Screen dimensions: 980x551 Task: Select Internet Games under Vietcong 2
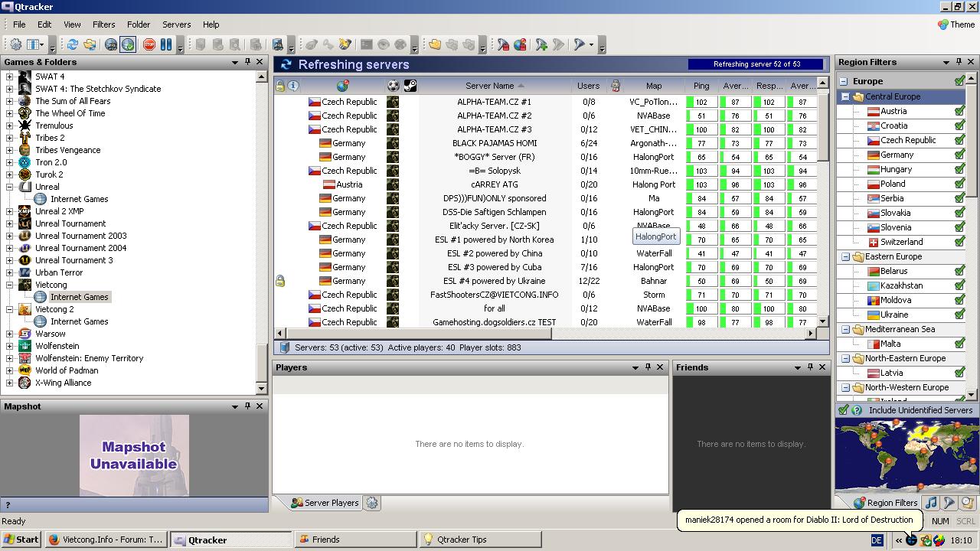[79, 321]
